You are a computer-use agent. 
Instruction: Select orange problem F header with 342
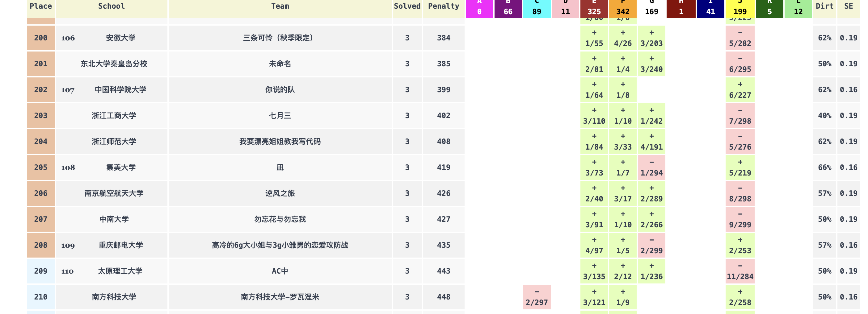(623, 8)
